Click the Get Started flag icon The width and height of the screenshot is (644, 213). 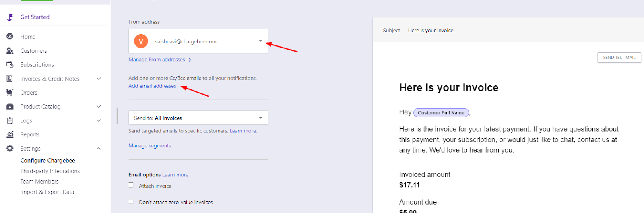10,17
